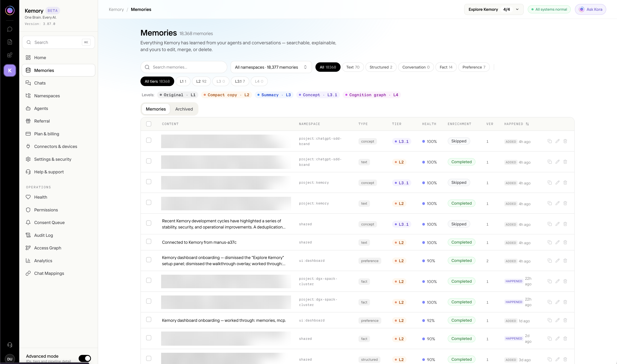Open the All namespaces selector
Screen dimensions: 617x364
tap(271, 67)
